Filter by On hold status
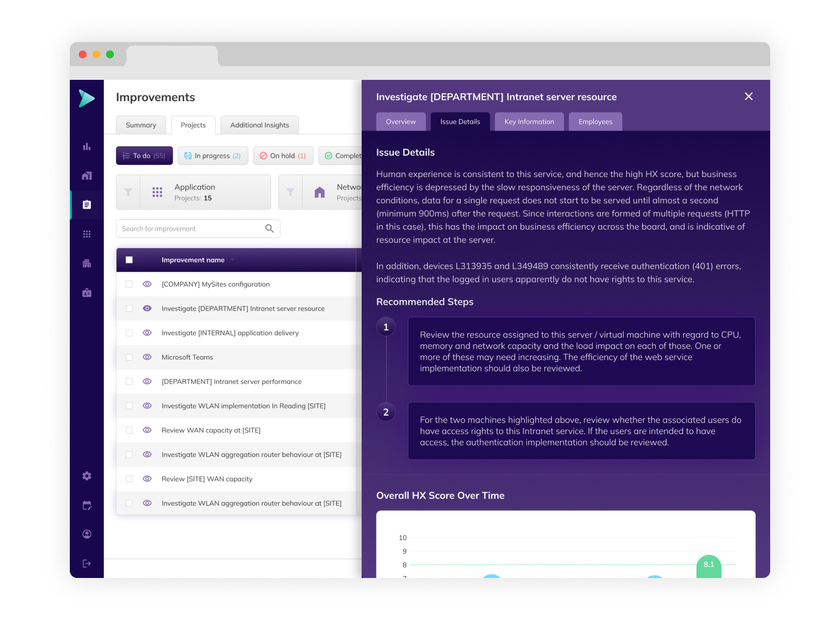Screen dimensions: 840x620 283,156
